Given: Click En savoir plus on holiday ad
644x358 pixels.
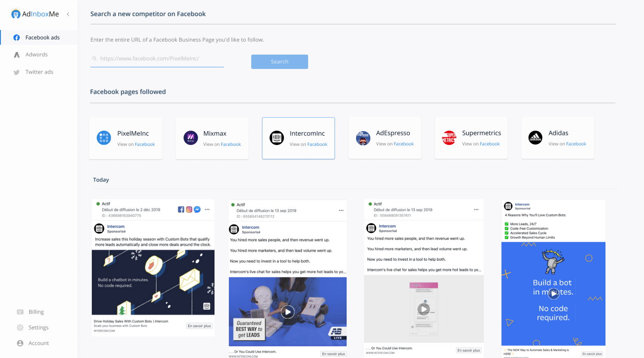Looking at the screenshot, I should 199,326.
